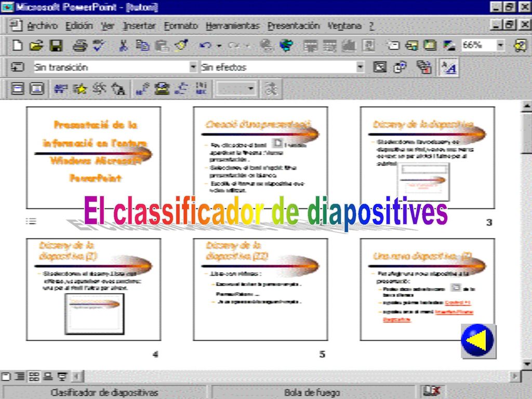Switch to slide view button

coord(6,376)
